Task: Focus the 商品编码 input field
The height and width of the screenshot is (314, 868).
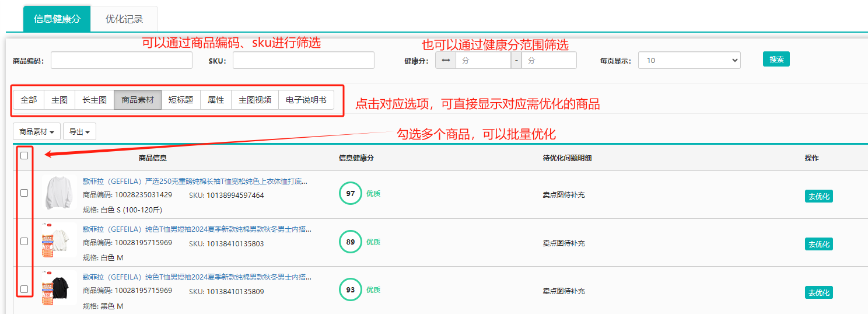Action: (x=121, y=61)
